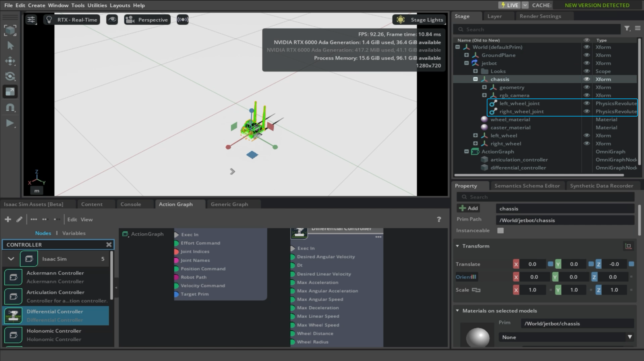Click the ActionGraph breadcrumb label
Viewport: 644px width, 361px height.
[x=147, y=234]
